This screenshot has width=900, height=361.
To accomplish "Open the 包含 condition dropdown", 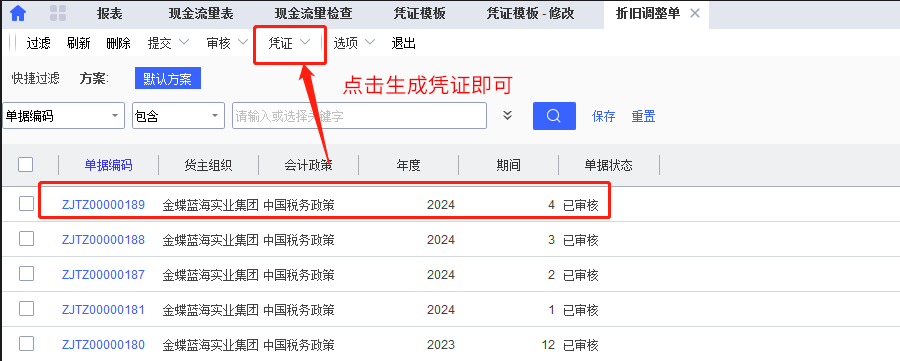I will pos(178,116).
